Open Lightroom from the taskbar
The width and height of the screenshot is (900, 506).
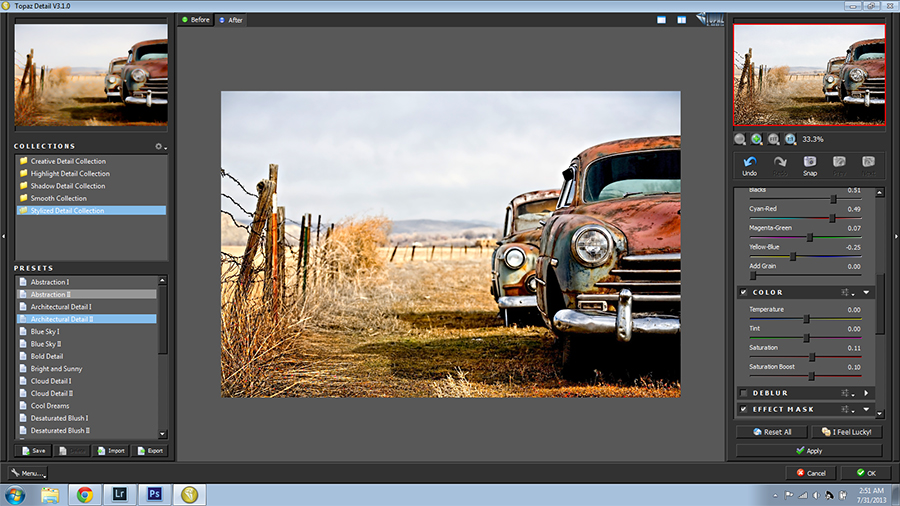(121, 493)
